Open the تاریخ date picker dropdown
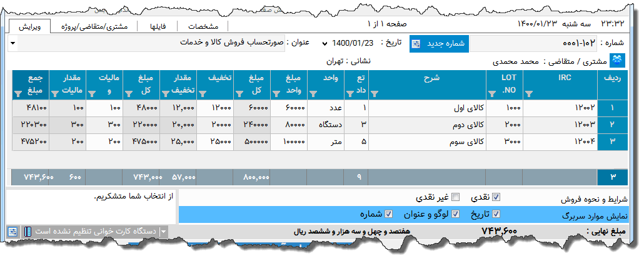Image resolution: width=644 pixels, height=263 pixels. click(x=325, y=43)
